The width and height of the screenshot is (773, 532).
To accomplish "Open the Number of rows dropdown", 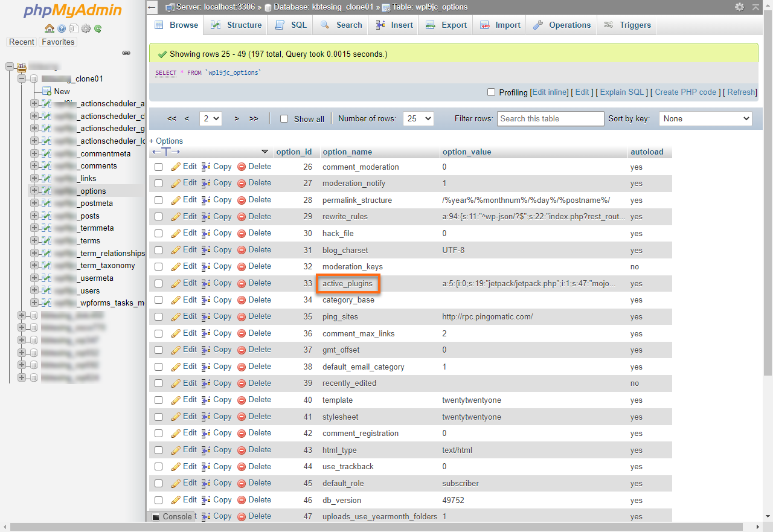I will pos(418,118).
